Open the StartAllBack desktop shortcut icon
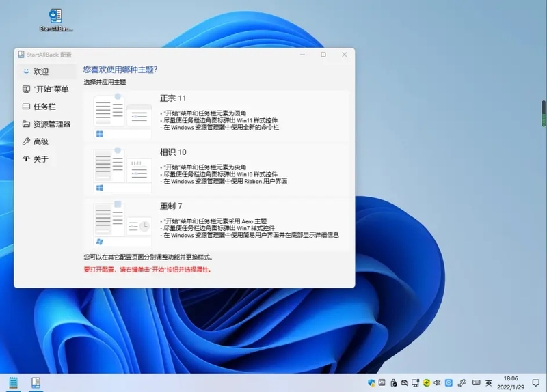Viewport: 547px width, 392px height. pos(55,18)
